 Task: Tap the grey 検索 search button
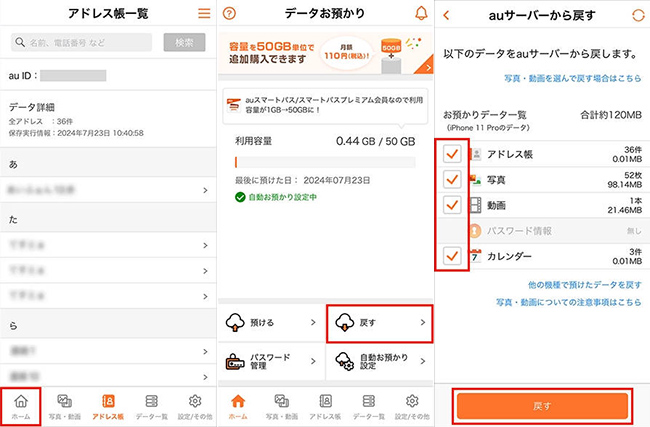[184, 42]
